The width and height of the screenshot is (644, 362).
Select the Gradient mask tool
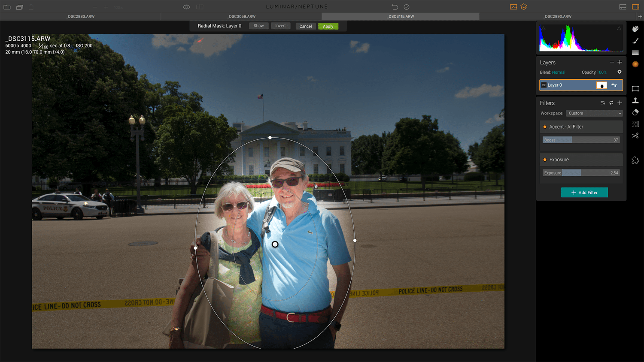635,52
